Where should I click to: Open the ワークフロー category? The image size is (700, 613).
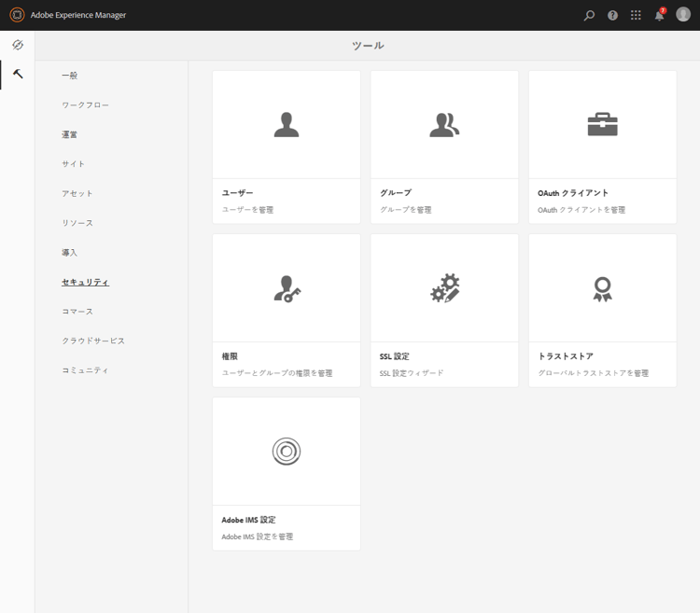85,104
